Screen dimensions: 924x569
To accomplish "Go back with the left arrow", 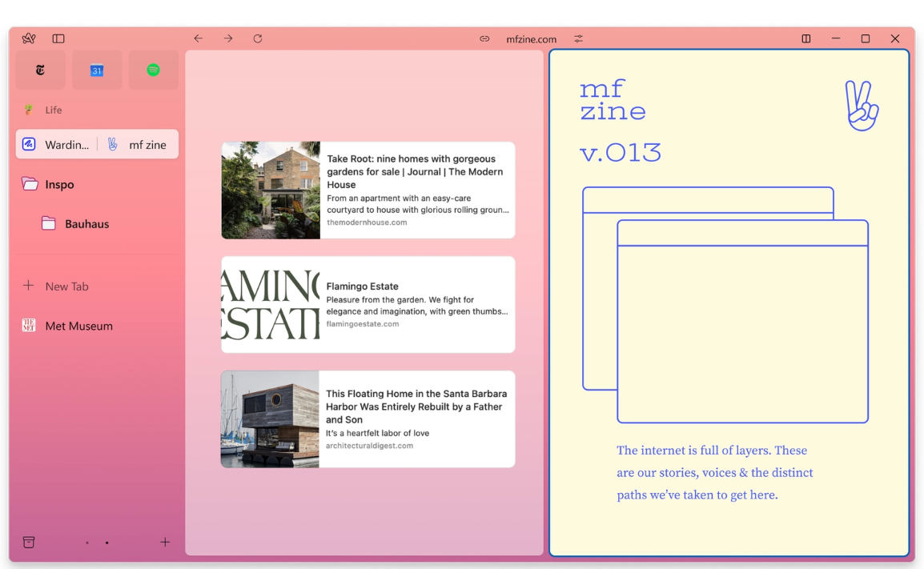I will click(198, 38).
